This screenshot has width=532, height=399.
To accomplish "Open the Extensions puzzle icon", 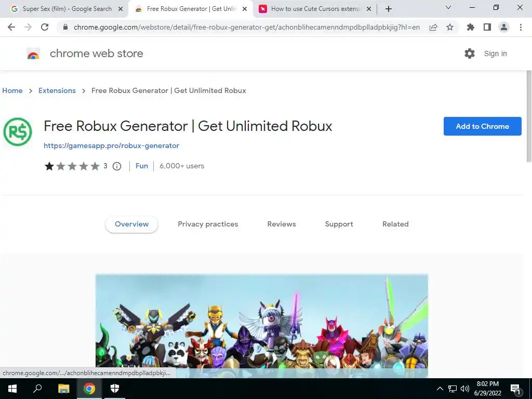I will click(471, 27).
